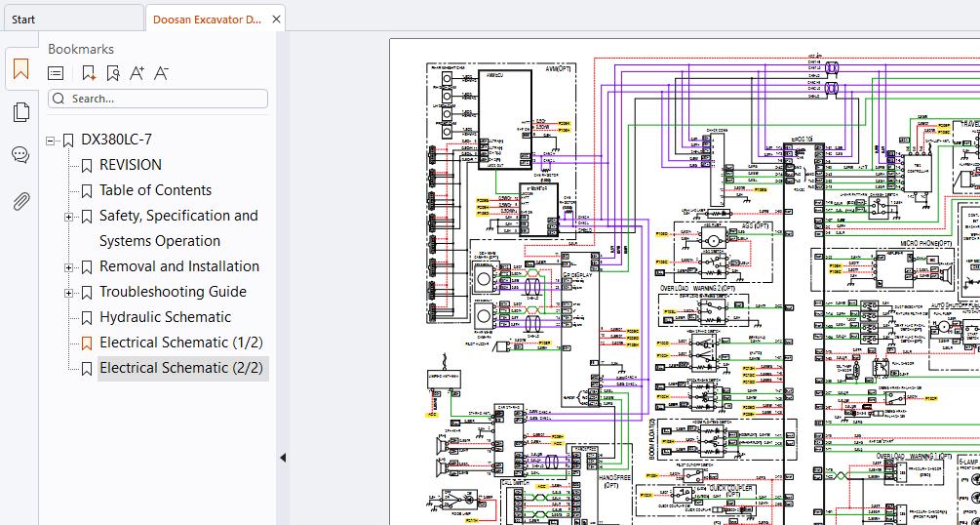Click the add new bookmark icon
980x525 pixels.
[x=89, y=73]
